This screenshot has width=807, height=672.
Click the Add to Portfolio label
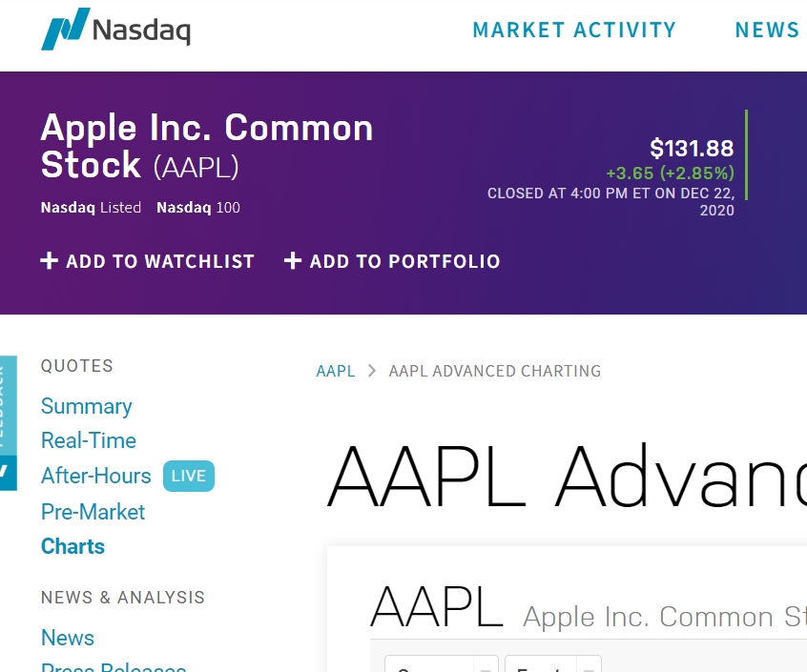[x=405, y=261]
